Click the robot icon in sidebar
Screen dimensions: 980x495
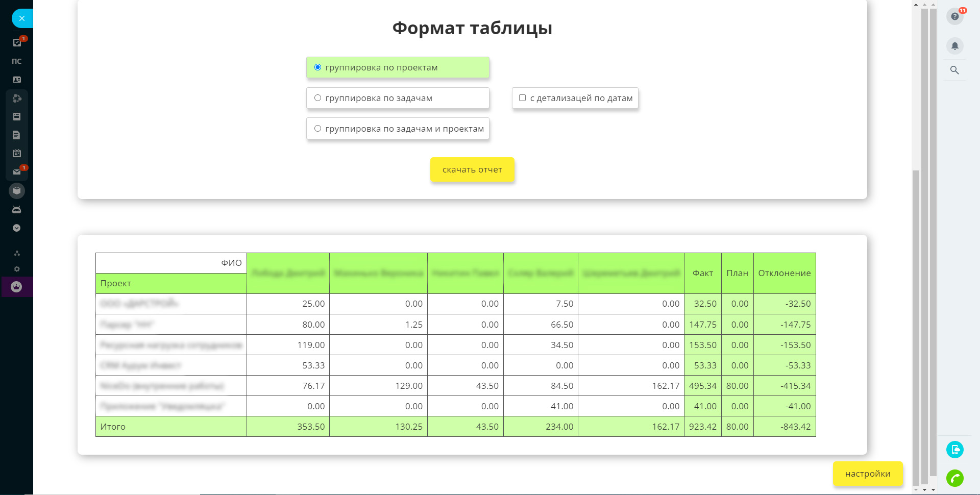point(17,209)
